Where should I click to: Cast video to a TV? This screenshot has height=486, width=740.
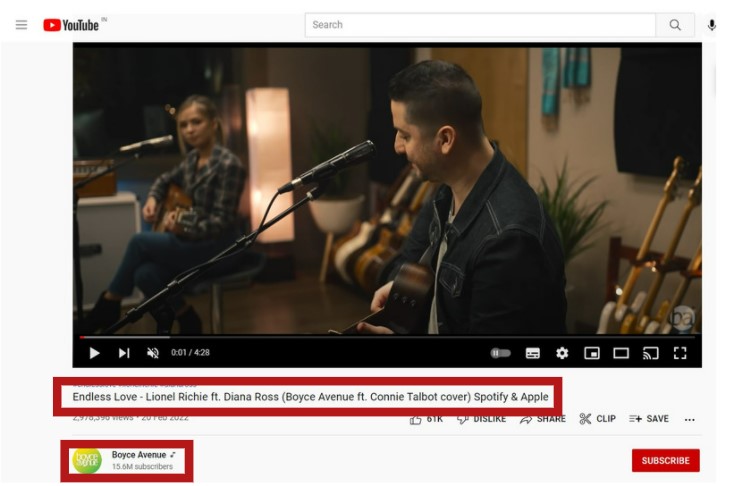[650, 353]
